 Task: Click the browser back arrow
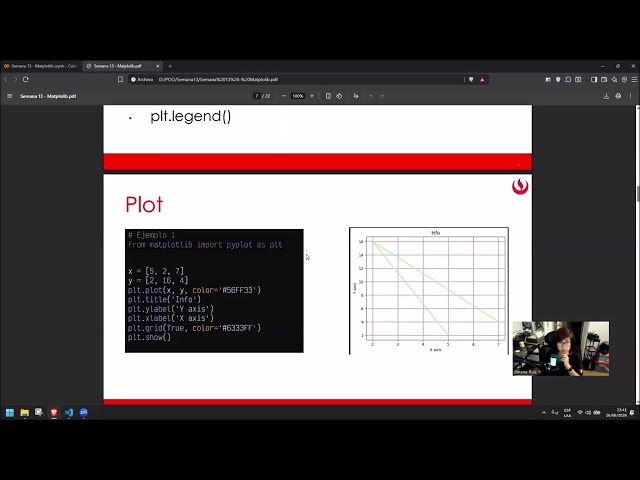coord(6,79)
